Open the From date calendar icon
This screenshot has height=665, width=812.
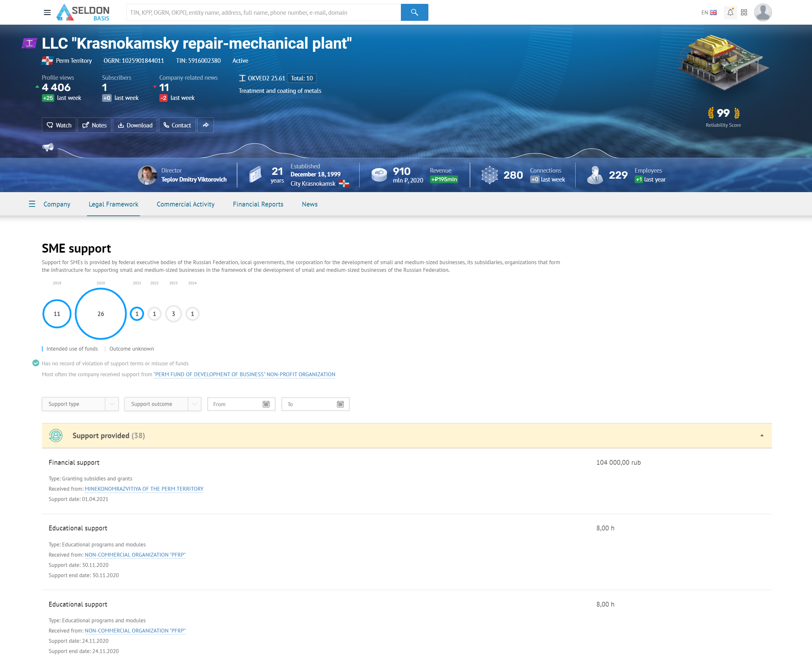(266, 404)
